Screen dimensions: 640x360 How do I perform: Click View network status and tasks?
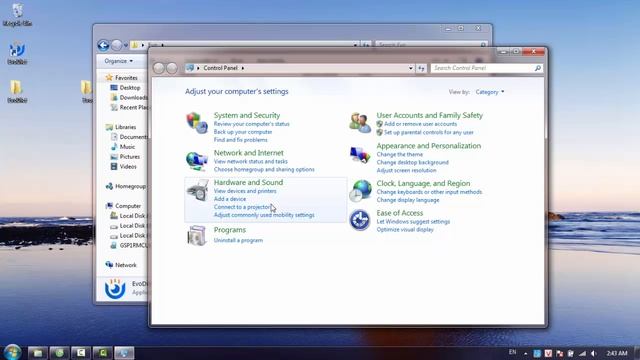point(251,162)
